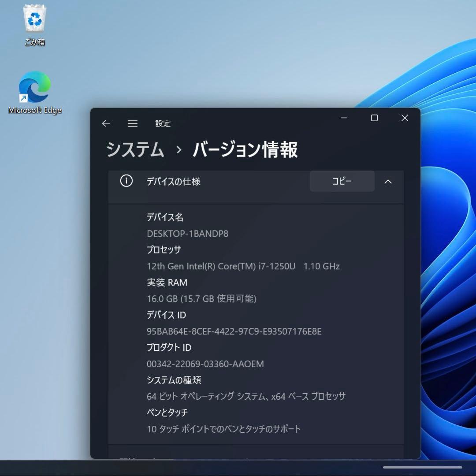The height and width of the screenshot is (476, 476).
Task: Copy device specs with the コピー button
Action: pos(342,181)
